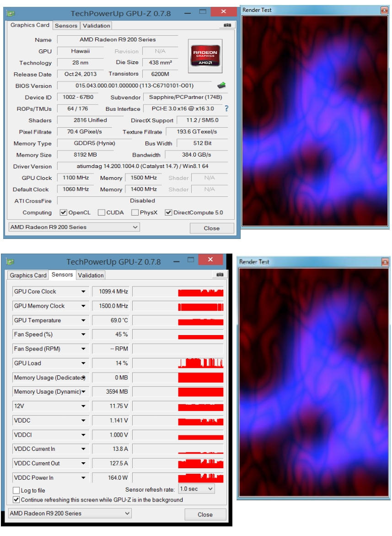Click the camera screenshot icon in the Graphics Card window

coord(227,25)
